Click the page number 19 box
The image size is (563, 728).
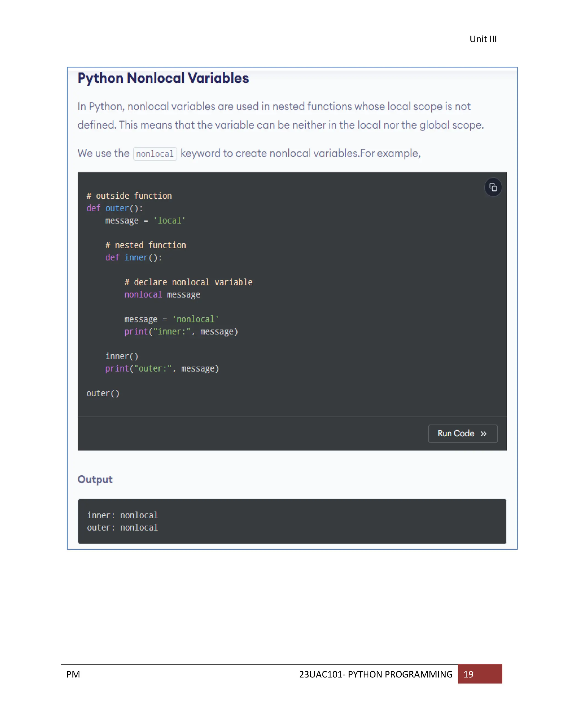coord(480,674)
